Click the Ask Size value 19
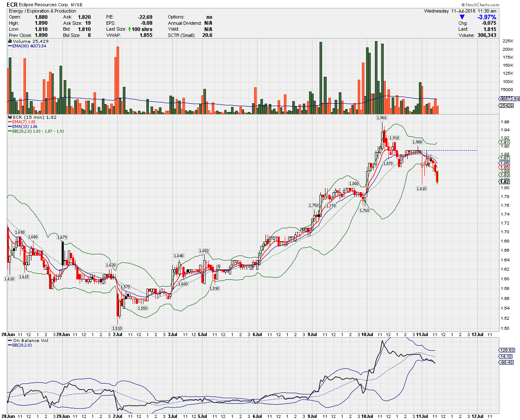Viewport: 520px width, 420px height. [88, 23]
